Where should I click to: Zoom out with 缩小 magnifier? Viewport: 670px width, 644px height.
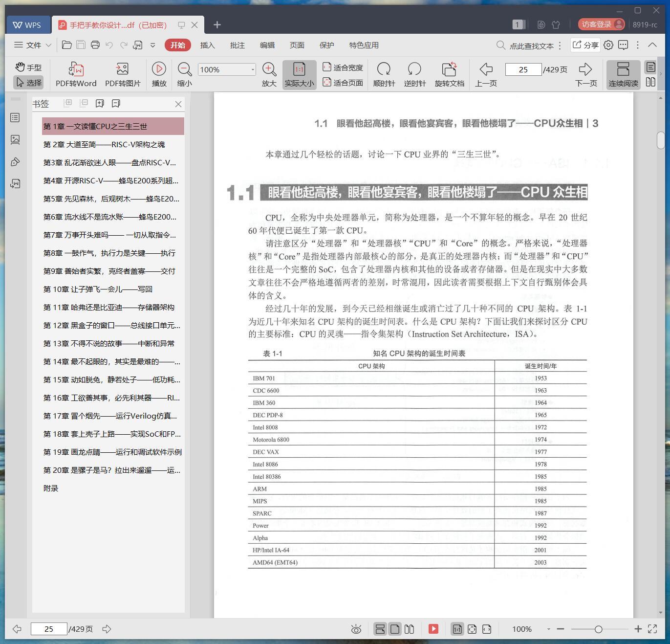pos(184,75)
